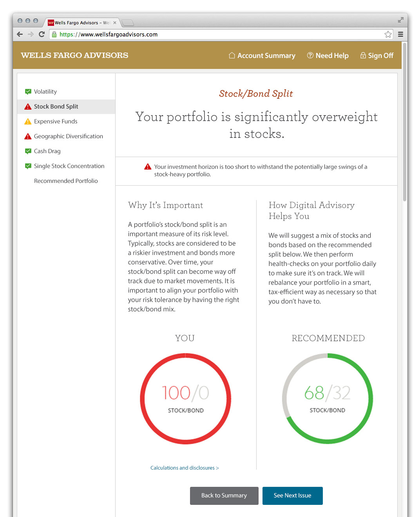Click the red warning icon beside investment horizon message
The width and height of the screenshot is (420, 517).
pos(148,167)
